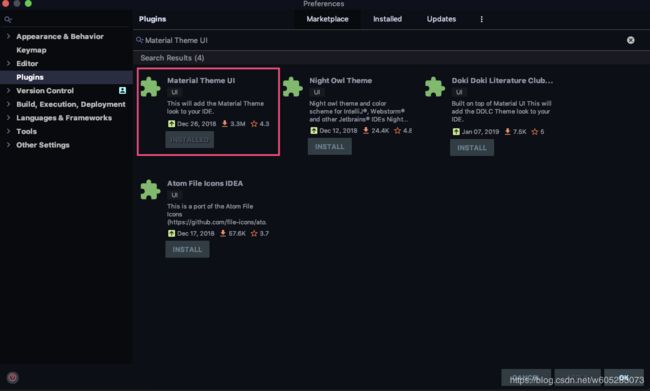
Task: Switch to the Installed tab
Action: [x=387, y=19]
